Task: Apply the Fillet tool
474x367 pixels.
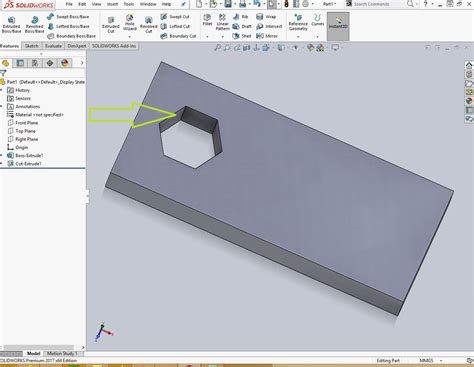Action: tap(207, 20)
